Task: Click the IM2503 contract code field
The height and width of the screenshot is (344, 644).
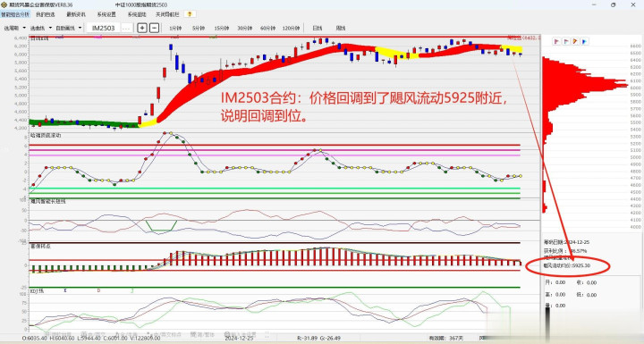Action: [103, 28]
